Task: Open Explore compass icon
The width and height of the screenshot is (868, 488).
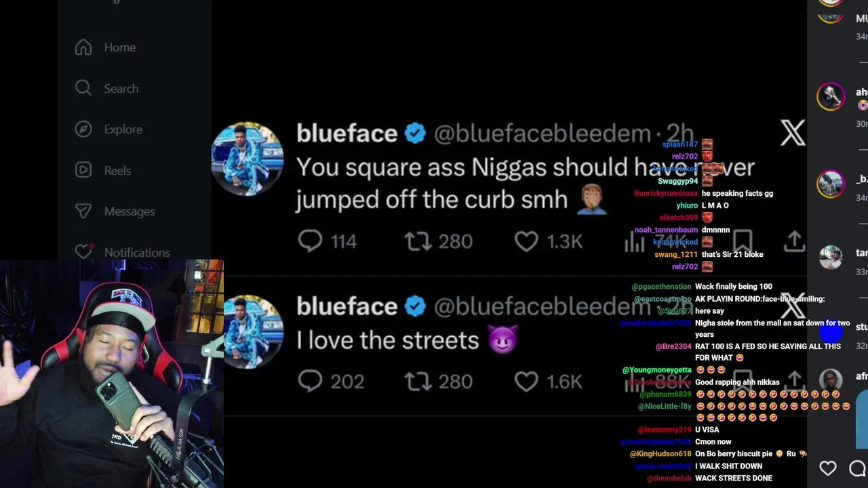Action: (x=83, y=129)
